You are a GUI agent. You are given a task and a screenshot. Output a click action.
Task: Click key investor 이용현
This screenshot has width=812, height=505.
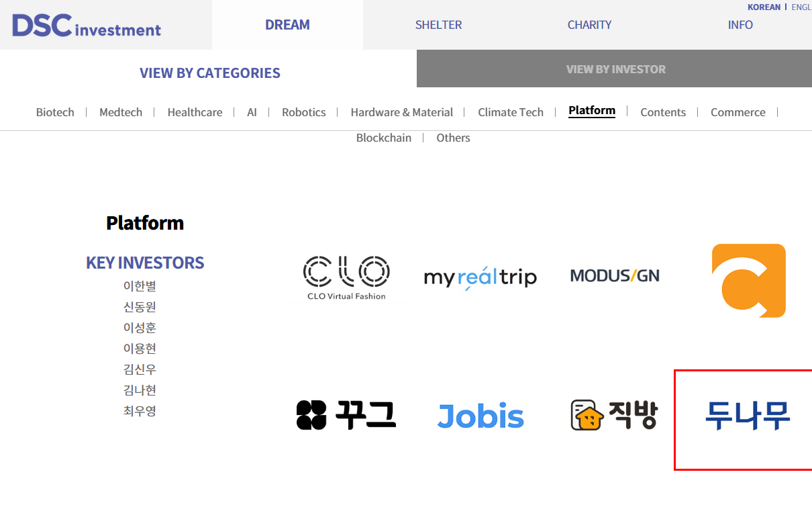140,349
